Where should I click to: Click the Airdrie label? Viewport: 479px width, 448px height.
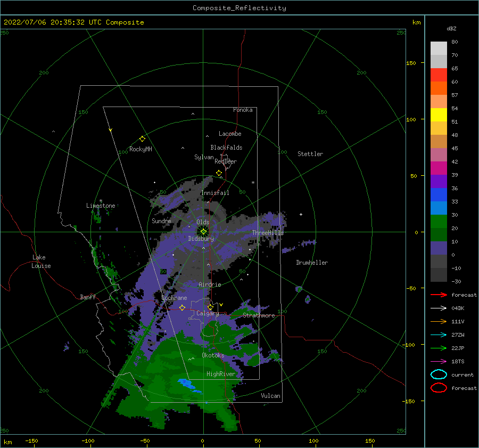[x=210, y=284]
